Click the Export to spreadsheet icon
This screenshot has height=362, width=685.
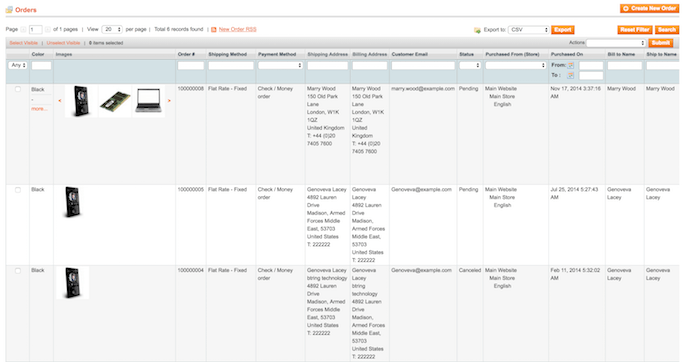click(477, 30)
